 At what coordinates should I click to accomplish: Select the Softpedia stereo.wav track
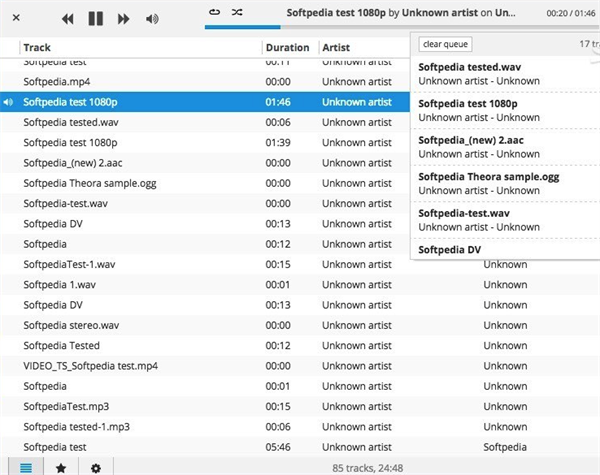click(300, 325)
